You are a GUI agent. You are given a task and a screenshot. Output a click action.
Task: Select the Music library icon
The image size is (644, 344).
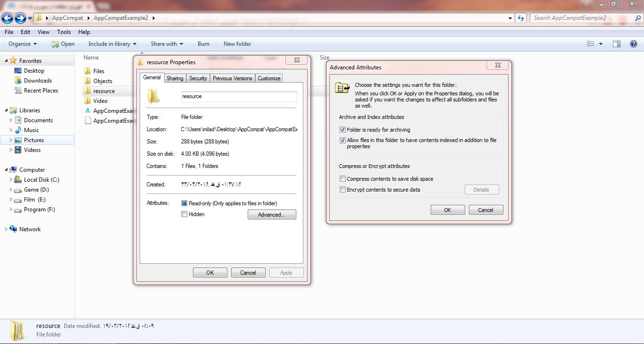(x=18, y=130)
